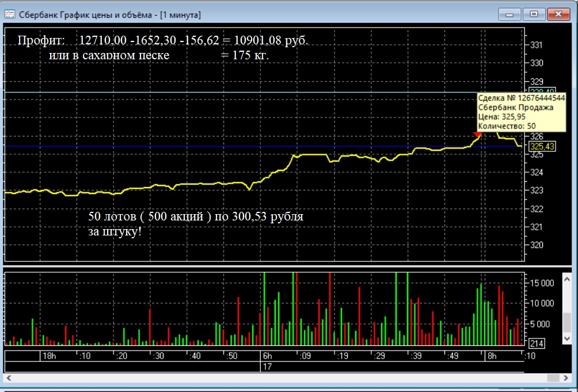578x392 pixels.
Task: Click the :40 time axis label
Action: (x=195, y=356)
